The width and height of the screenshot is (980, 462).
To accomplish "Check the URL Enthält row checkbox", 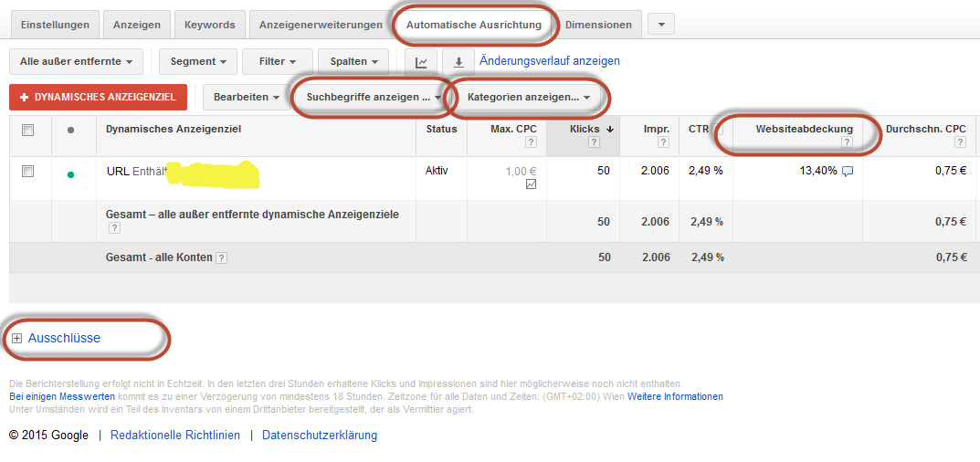I will tap(27, 172).
